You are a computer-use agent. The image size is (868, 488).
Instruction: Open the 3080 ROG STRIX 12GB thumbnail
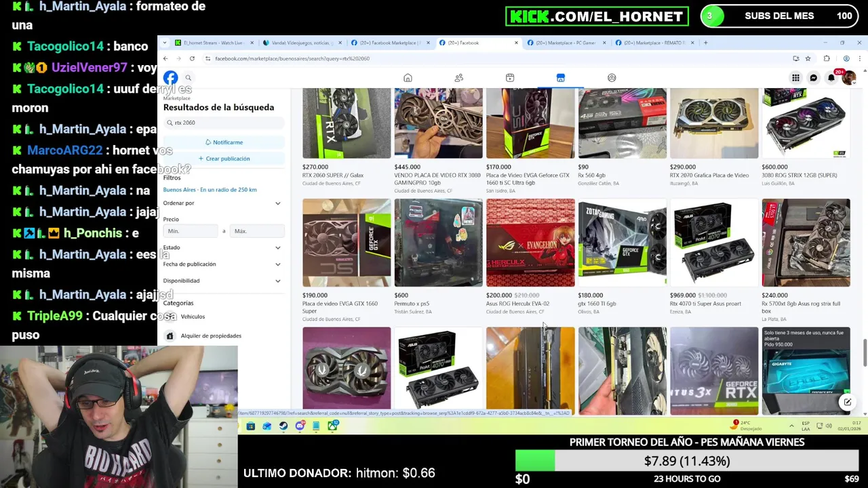pyautogui.click(x=806, y=123)
